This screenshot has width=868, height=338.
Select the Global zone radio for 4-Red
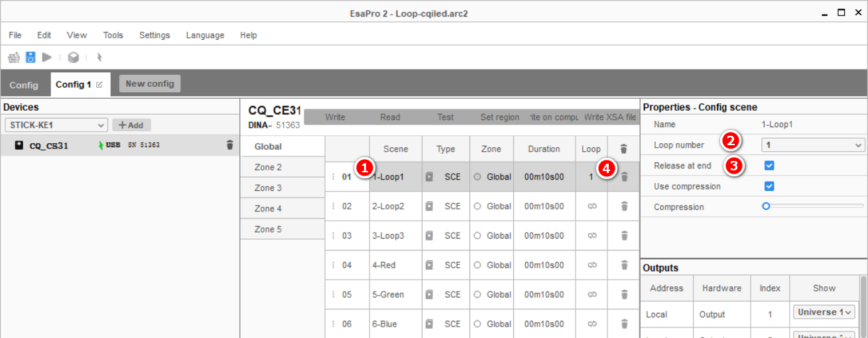click(477, 265)
